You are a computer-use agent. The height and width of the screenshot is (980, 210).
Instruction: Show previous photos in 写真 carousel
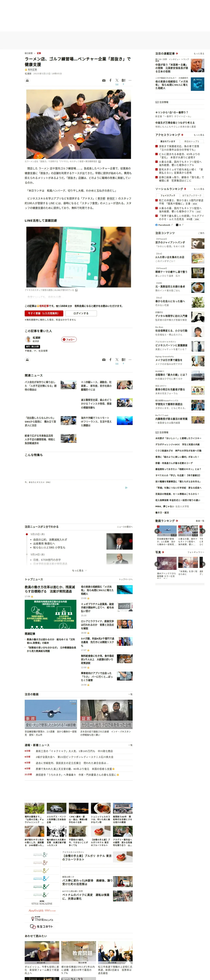(x=157, y=564)
